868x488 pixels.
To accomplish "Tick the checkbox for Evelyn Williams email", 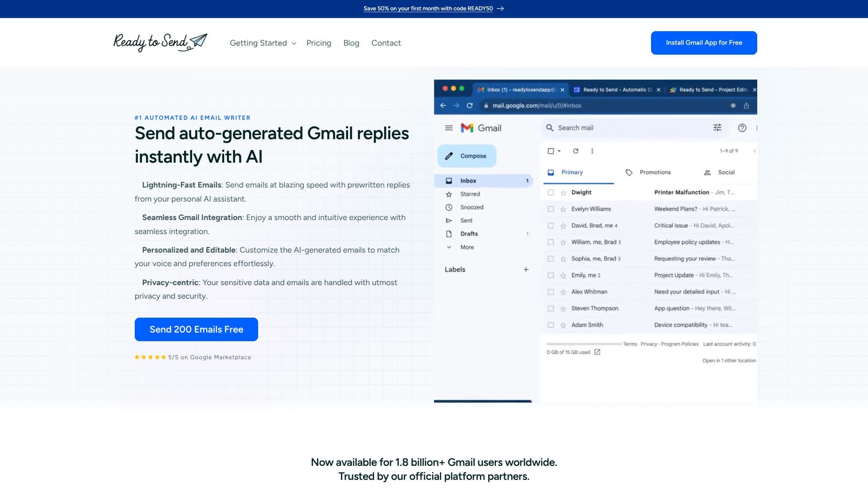I will click(x=551, y=209).
